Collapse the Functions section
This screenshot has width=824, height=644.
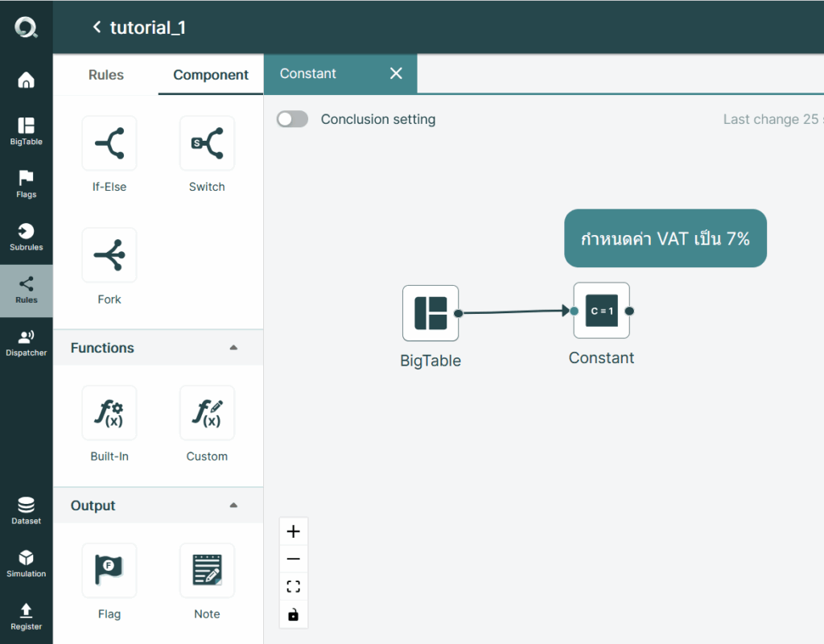click(233, 348)
